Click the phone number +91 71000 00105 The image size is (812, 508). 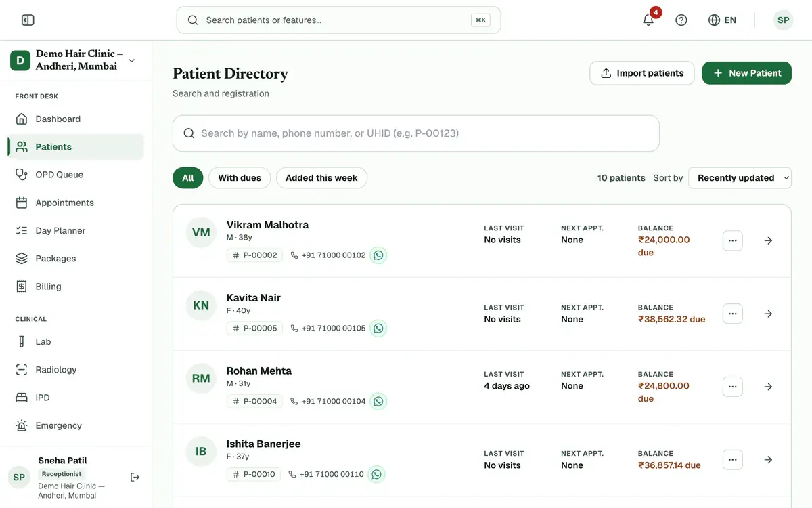(328, 329)
